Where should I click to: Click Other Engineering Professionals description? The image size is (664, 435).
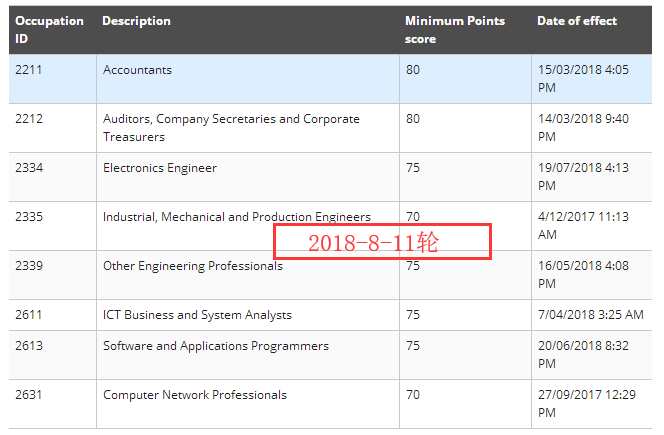tap(192, 266)
